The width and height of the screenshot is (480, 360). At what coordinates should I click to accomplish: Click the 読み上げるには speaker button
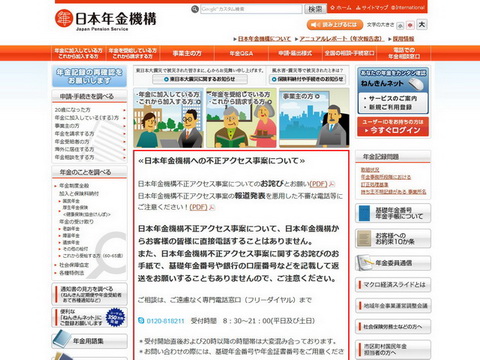tap(335, 25)
